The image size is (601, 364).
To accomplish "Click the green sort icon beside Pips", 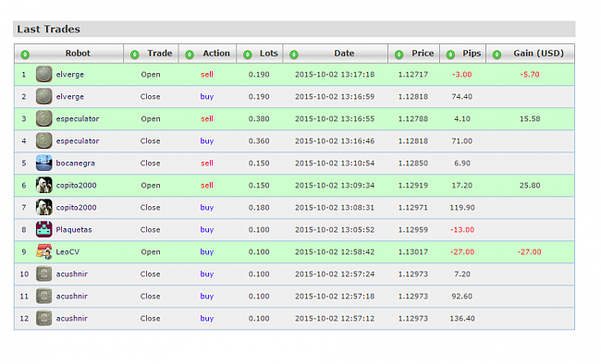I will [451, 55].
